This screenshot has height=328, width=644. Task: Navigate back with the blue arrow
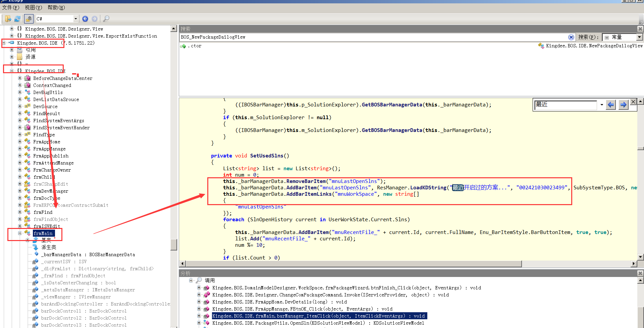(85, 19)
